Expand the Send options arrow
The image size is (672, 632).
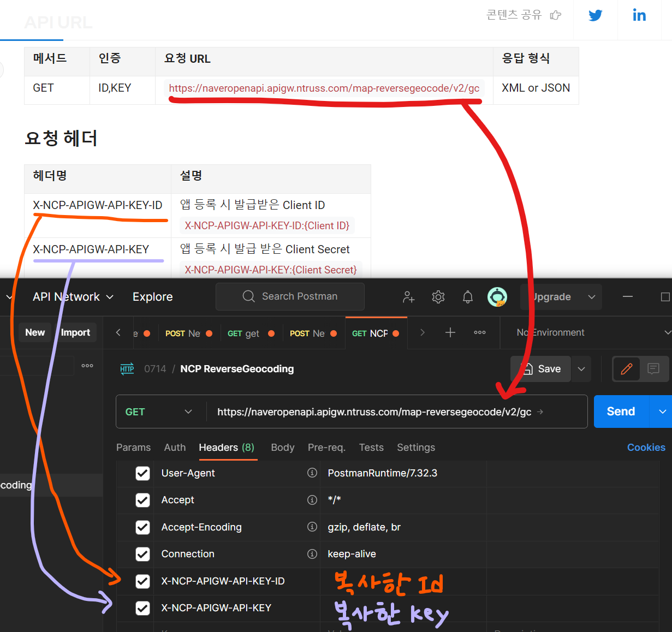(662, 412)
